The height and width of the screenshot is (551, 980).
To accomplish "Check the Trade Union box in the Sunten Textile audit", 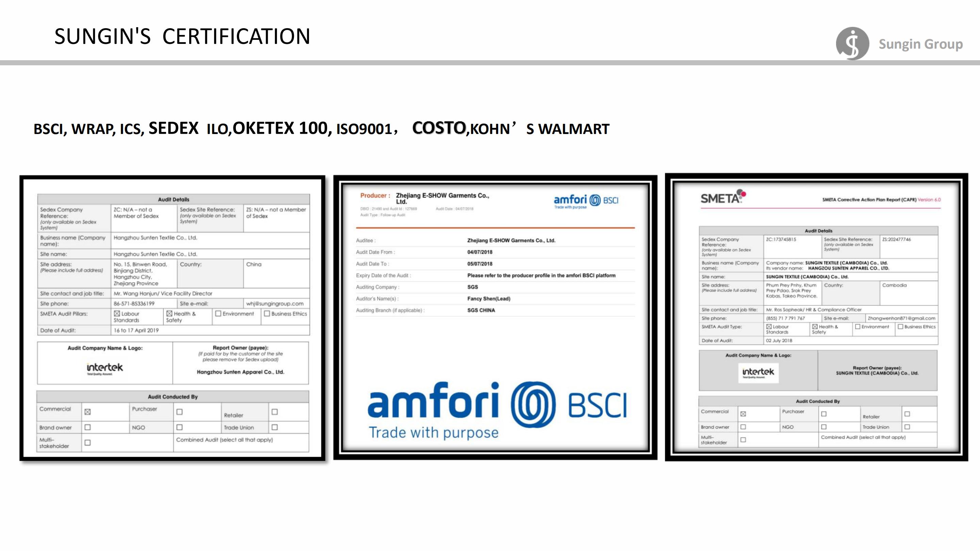I will tap(275, 428).
